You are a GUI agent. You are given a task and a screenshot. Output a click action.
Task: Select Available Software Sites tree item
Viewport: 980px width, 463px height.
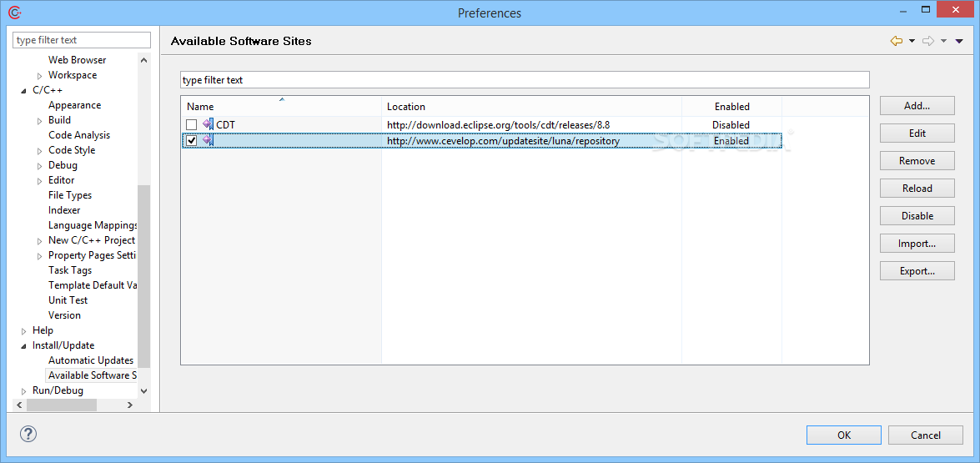[92, 375]
